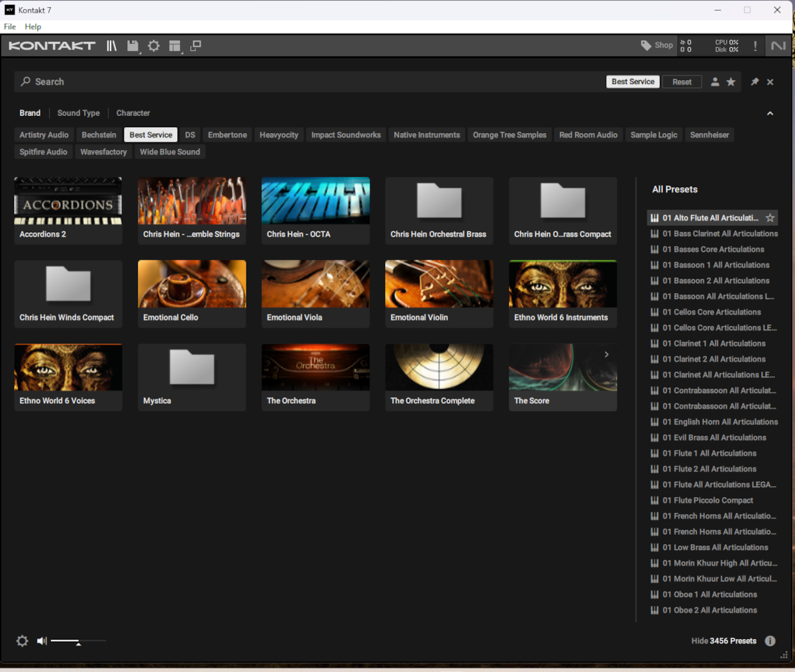Click keyboard icon beside 01 English Horn preset
This screenshot has height=672, width=795.
pos(655,422)
